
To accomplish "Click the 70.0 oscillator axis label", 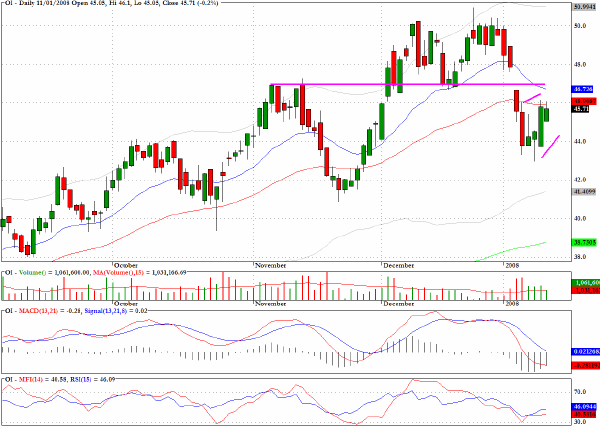I will pyautogui.click(x=580, y=392).
